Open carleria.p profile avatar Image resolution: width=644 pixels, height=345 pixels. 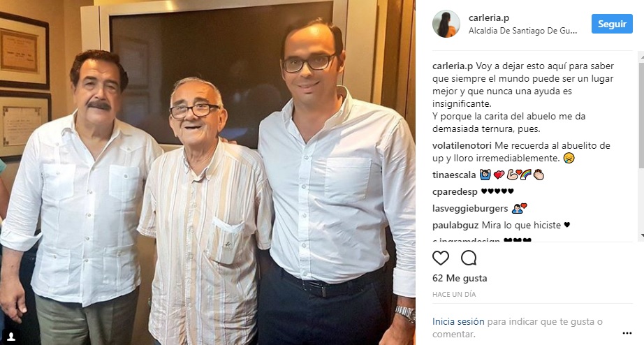(446, 24)
